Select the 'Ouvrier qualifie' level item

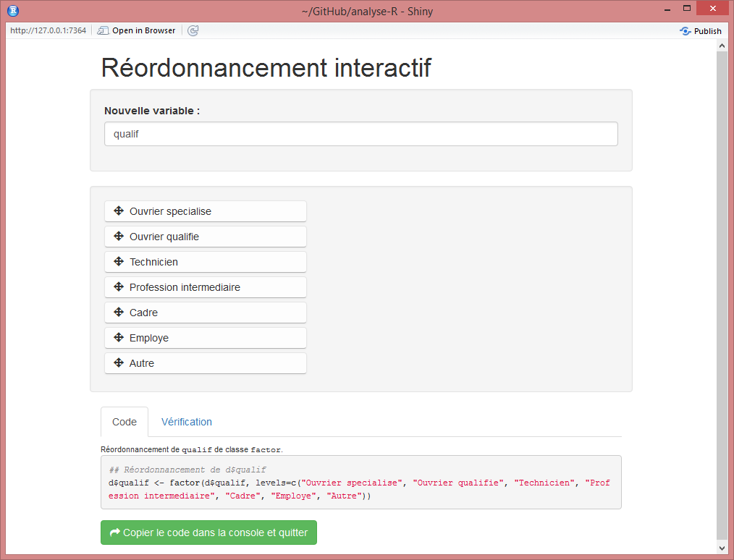[206, 237]
